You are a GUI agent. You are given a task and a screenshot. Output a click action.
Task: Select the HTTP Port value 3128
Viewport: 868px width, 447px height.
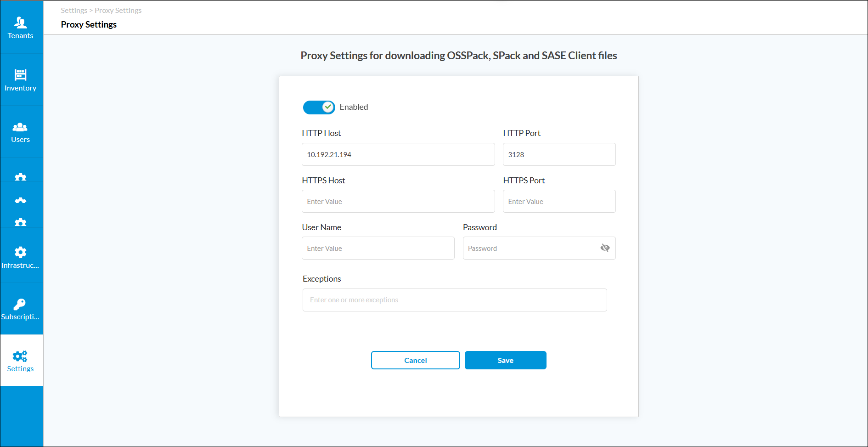(558, 154)
